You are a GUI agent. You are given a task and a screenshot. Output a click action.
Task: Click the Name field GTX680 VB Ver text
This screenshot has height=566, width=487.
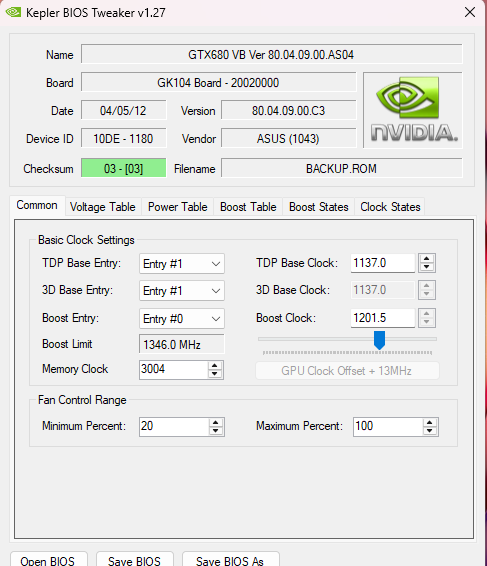tap(271, 55)
